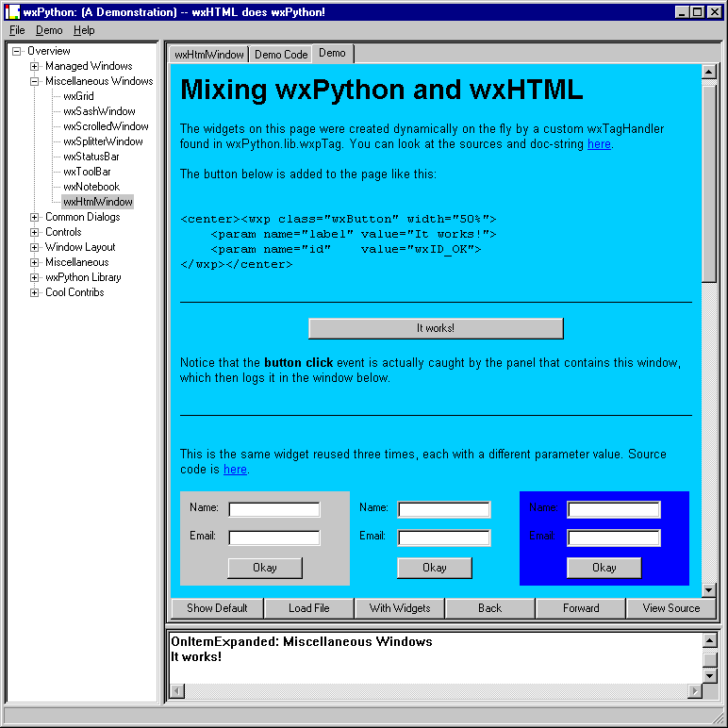Select the Demo tab

pos(333,53)
